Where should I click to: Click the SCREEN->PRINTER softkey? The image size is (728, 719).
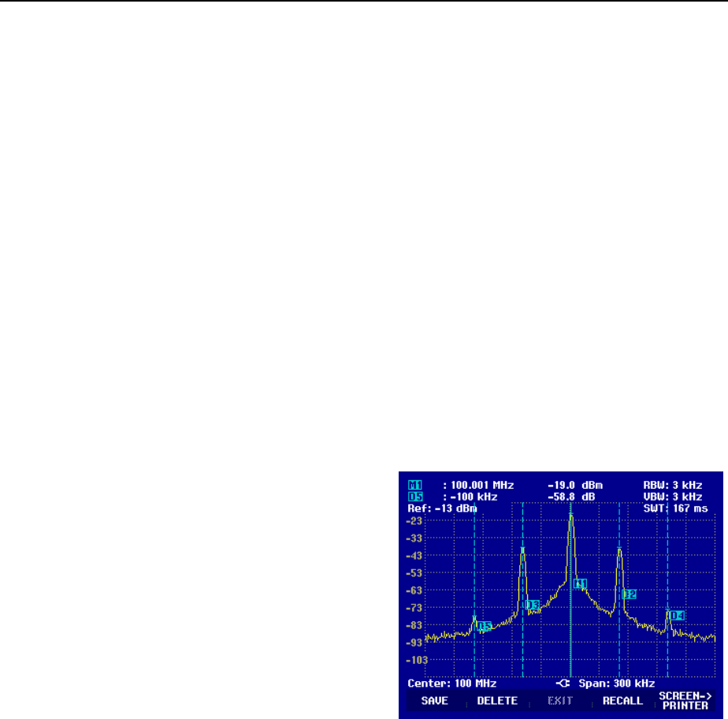pyautogui.click(x=685, y=700)
